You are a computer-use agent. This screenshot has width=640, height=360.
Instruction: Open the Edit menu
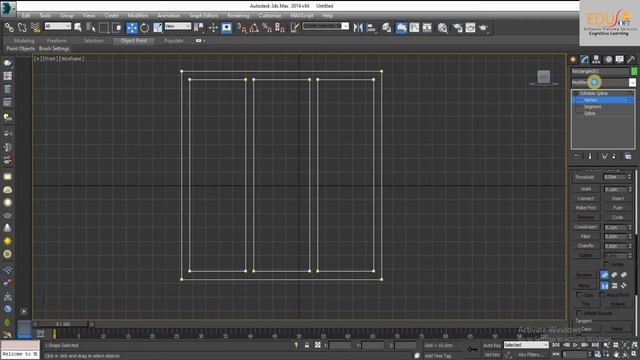tap(26, 16)
